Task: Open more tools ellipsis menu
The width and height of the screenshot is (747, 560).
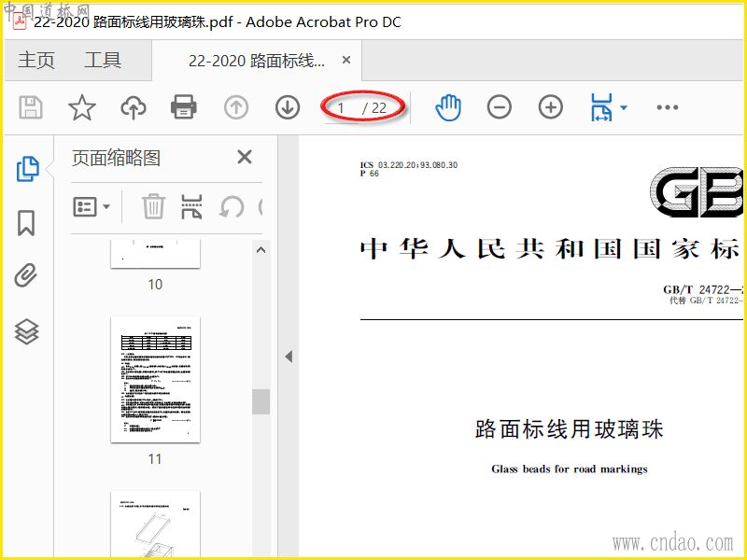Action: [668, 107]
